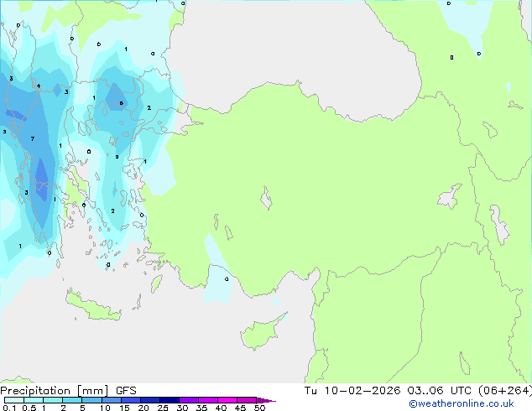
Task: Select the '30' legend scale label
Action: (x=182, y=408)
